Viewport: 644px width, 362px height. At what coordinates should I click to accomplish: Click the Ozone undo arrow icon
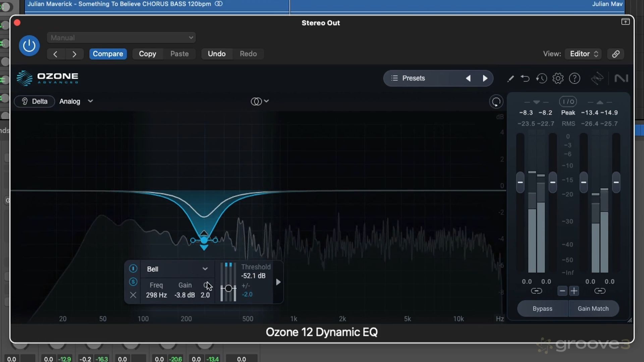[525, 79]
